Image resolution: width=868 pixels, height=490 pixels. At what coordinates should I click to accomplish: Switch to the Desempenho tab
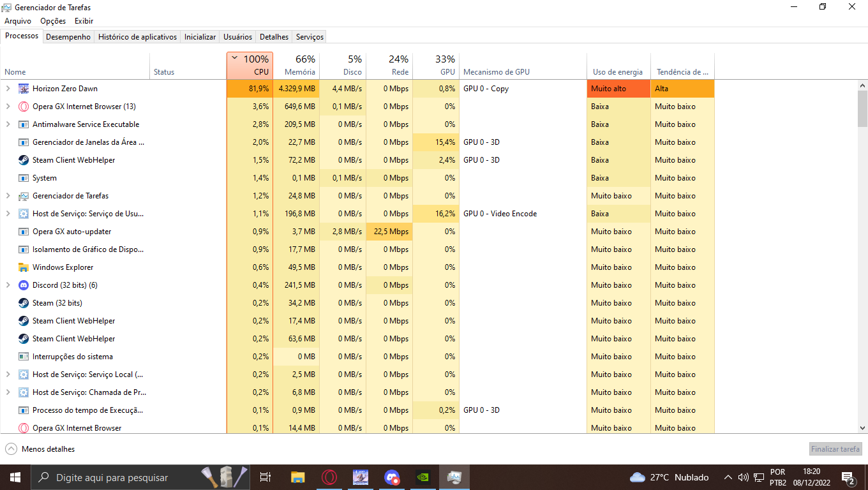68,37
